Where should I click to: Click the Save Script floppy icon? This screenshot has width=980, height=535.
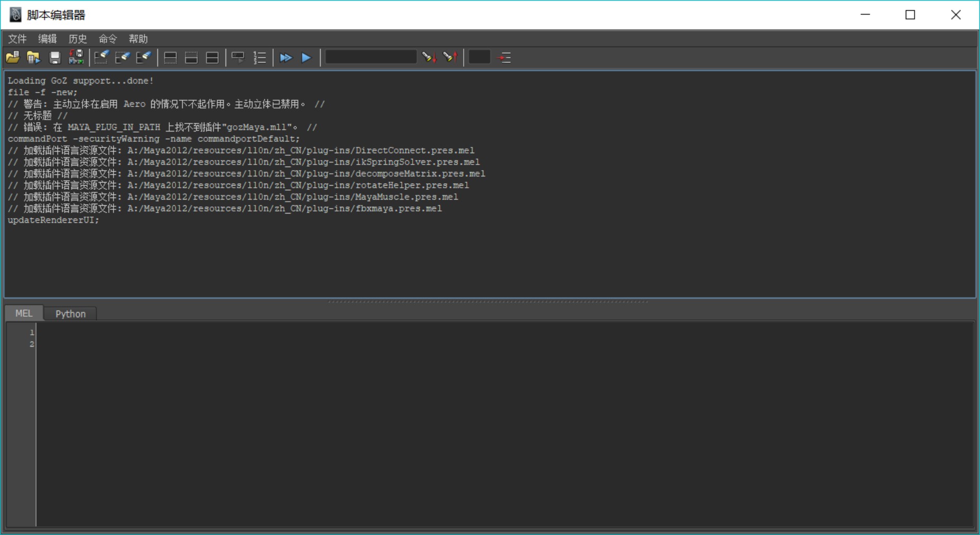pyautogui.click(x=55, y=57)
